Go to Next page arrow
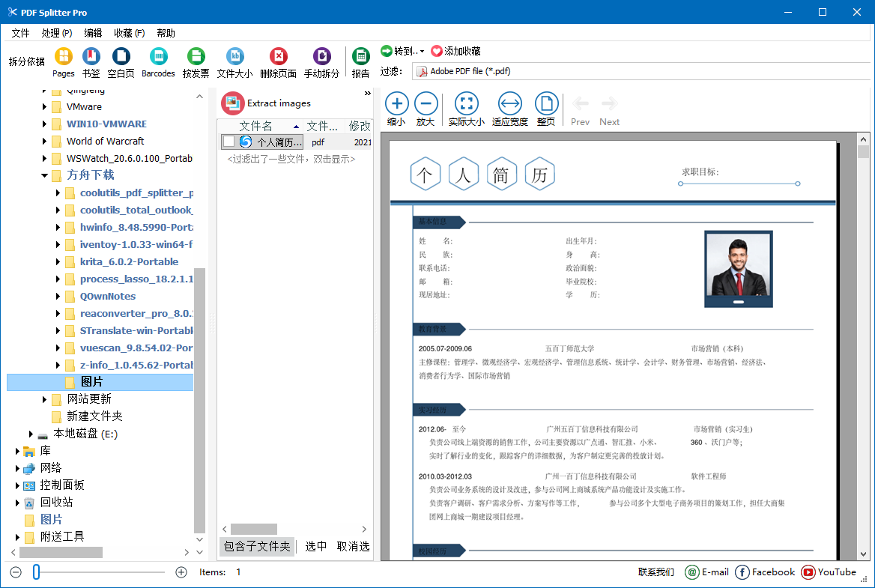Viewport: 875px width, 588px height. [609, 110]
